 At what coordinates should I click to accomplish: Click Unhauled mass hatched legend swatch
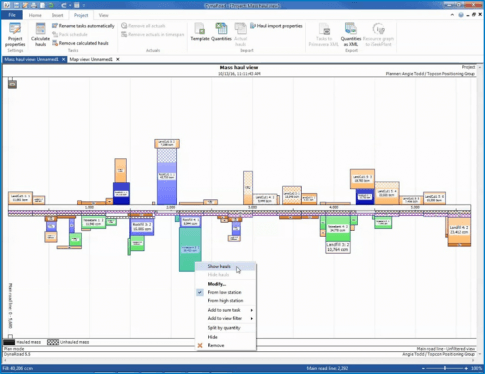pyautogui.click(x=53, y=342)
